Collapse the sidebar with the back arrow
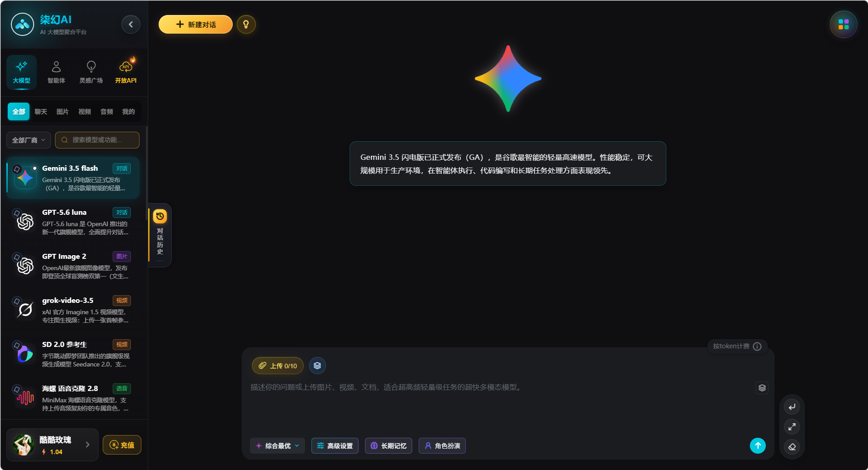Screen dimensions: 868x470 131,25
